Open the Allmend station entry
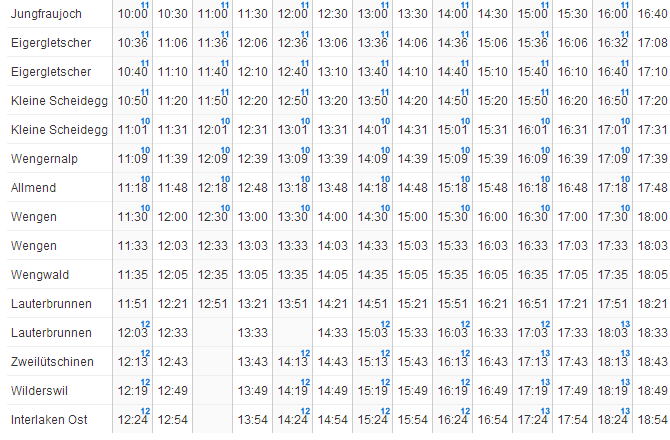 34,188
